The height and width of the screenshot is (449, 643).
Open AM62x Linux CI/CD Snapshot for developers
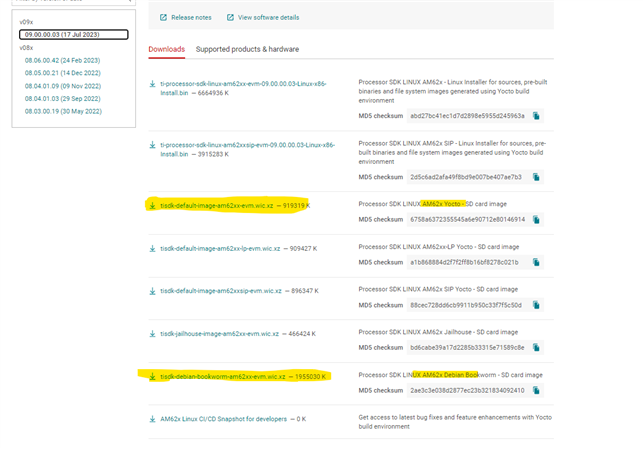pyautogui.click(x=223, y=419)
